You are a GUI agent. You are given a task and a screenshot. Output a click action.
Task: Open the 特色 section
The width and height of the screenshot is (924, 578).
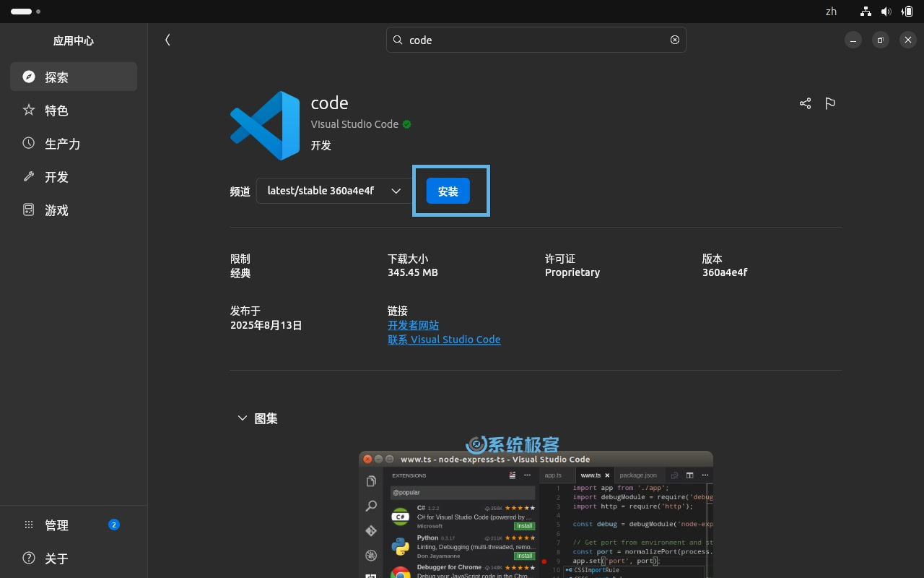pos(74,110)
